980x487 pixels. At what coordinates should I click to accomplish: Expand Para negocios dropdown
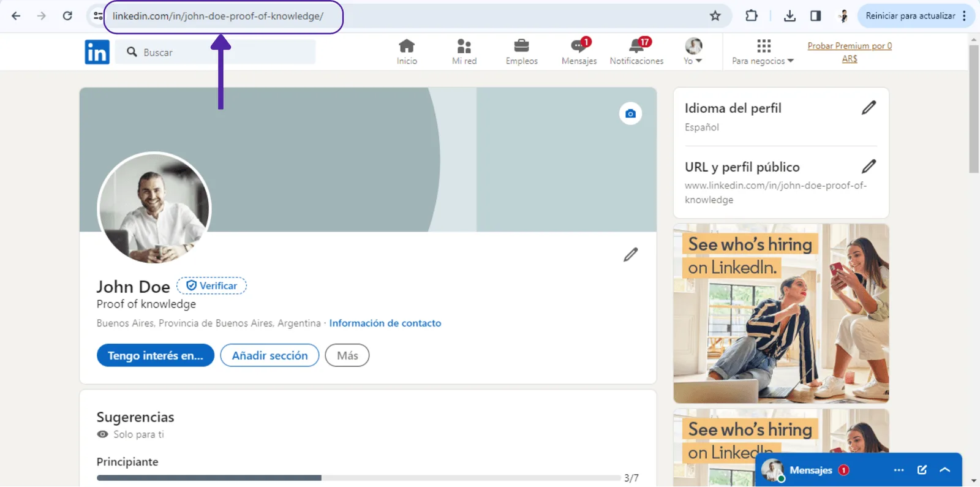tap(763, 52)
